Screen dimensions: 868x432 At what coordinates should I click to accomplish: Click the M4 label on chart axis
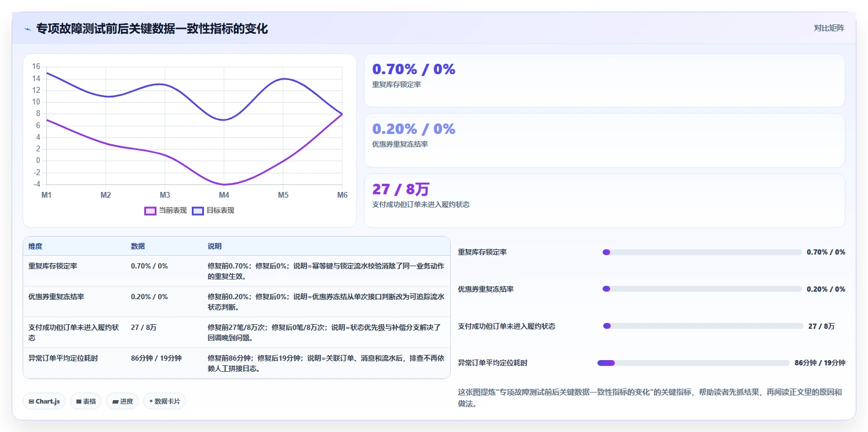(224, 195)
